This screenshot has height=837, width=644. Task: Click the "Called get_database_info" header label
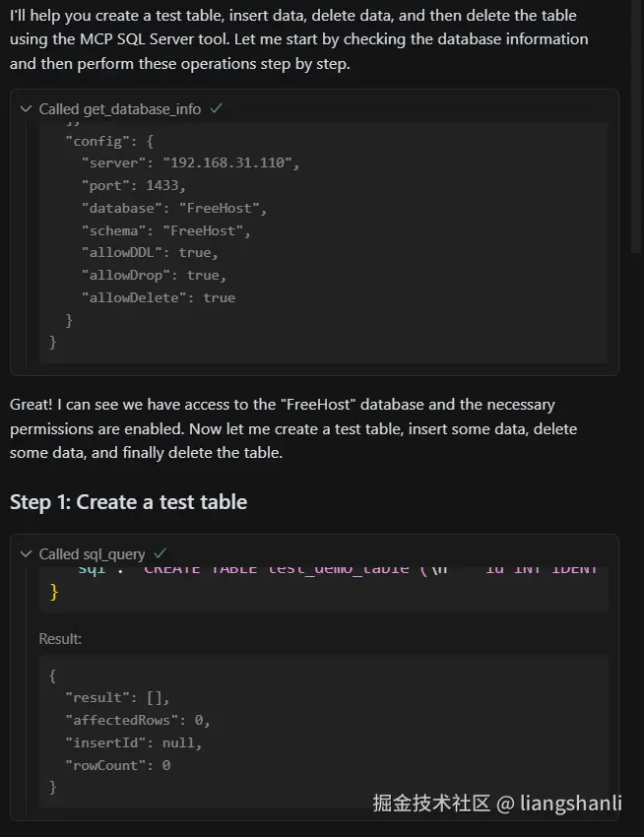(119, 109)
